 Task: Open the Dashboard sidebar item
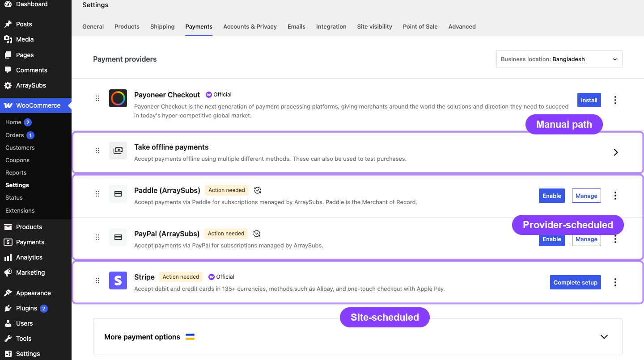click(x=36, y=4)
